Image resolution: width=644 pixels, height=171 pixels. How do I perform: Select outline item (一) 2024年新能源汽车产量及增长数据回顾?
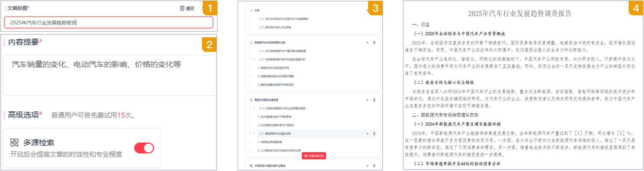pos(282,51)
